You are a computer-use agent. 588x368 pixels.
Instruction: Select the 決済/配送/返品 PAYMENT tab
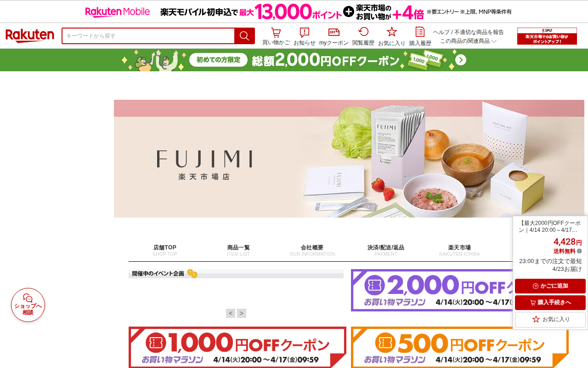coord(386,250)
